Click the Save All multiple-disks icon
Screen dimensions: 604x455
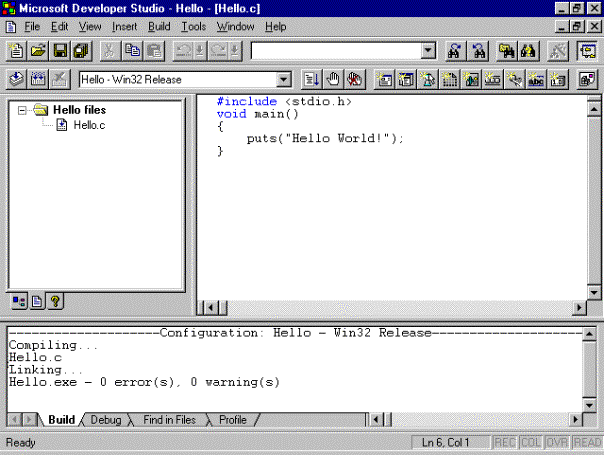pyautogui.click(x=81, y=50)
